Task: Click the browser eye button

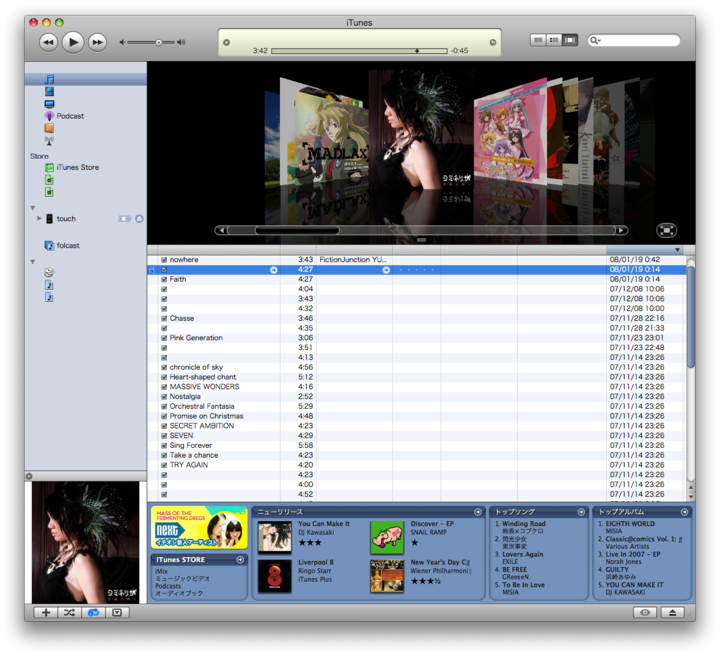Action: coord(645,612)
